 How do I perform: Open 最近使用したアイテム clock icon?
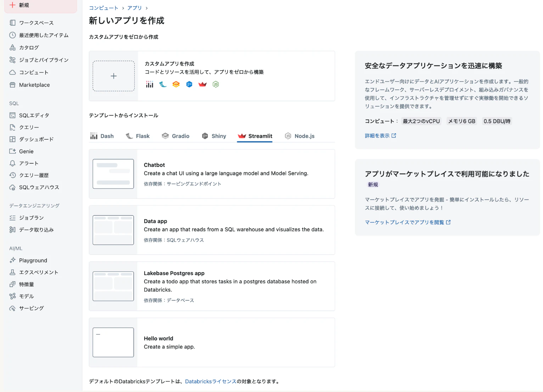(x=12, y=35)
